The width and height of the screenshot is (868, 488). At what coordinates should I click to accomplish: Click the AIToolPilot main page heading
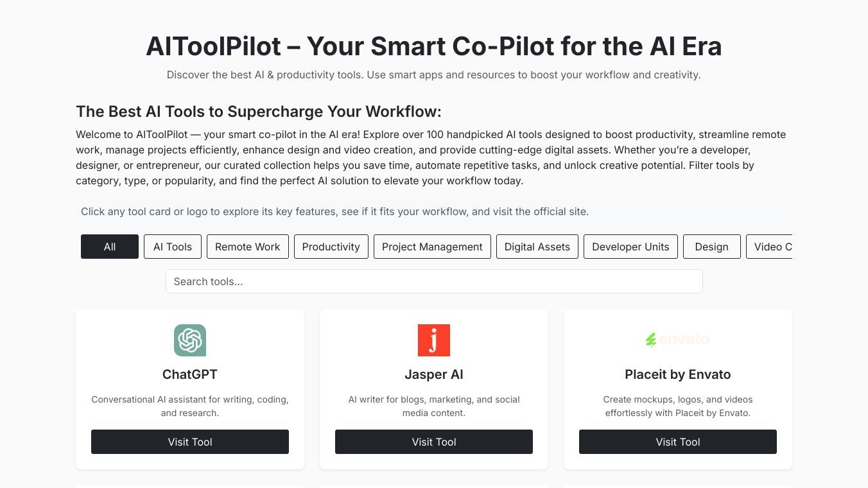(x=434, y=46)
